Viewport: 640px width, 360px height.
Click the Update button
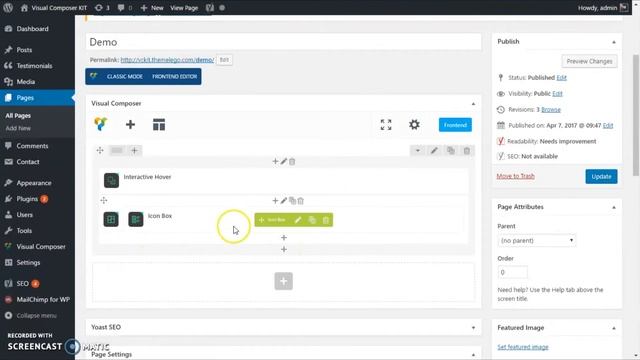click(x=601, y=176)
